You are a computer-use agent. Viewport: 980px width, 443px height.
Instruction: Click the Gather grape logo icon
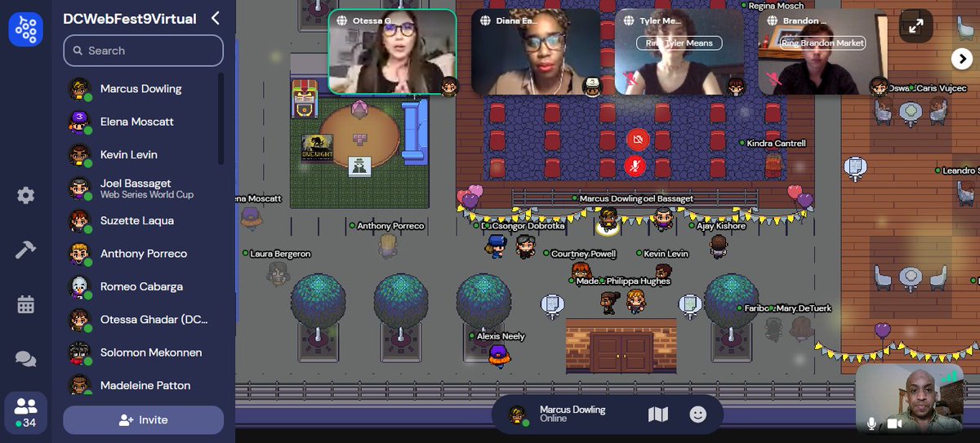[x=25, y=29]
